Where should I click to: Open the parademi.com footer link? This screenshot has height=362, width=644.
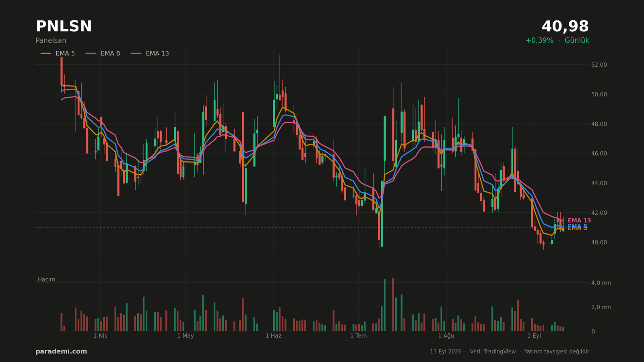(61, 352)
